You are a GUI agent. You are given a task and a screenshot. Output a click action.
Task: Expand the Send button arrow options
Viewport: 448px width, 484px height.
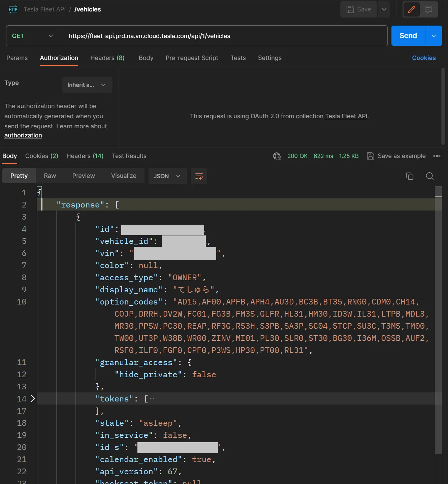(x=434, y=36)
